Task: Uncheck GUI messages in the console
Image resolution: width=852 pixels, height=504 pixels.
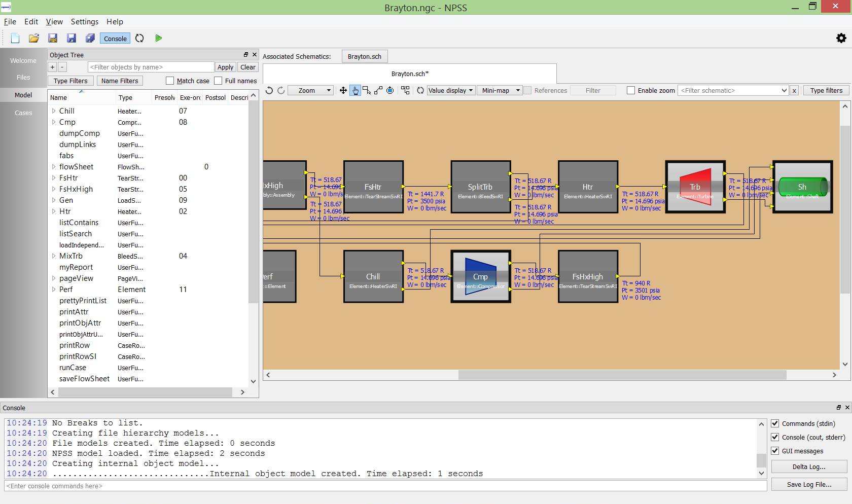Action: tap(775, 451)
